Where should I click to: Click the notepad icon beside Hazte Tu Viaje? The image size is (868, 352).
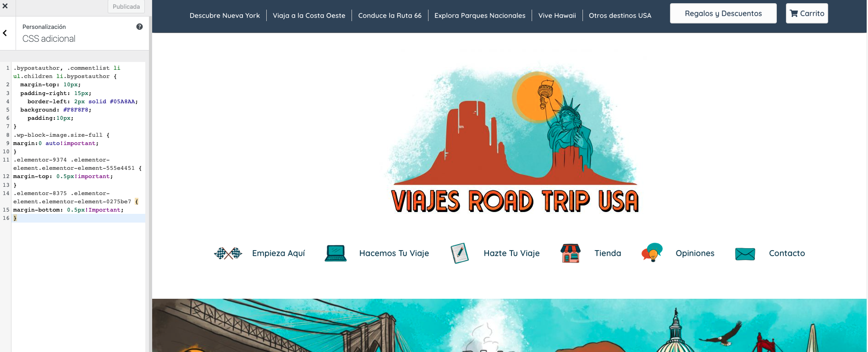pyautogui.click(x=460, y=253)
